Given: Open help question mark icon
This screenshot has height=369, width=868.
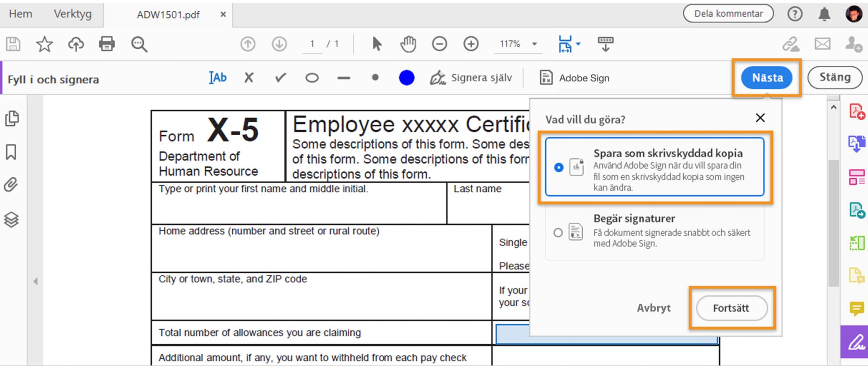Looking at the screenshot, I should pyautogui.click(x=795, y=14).
